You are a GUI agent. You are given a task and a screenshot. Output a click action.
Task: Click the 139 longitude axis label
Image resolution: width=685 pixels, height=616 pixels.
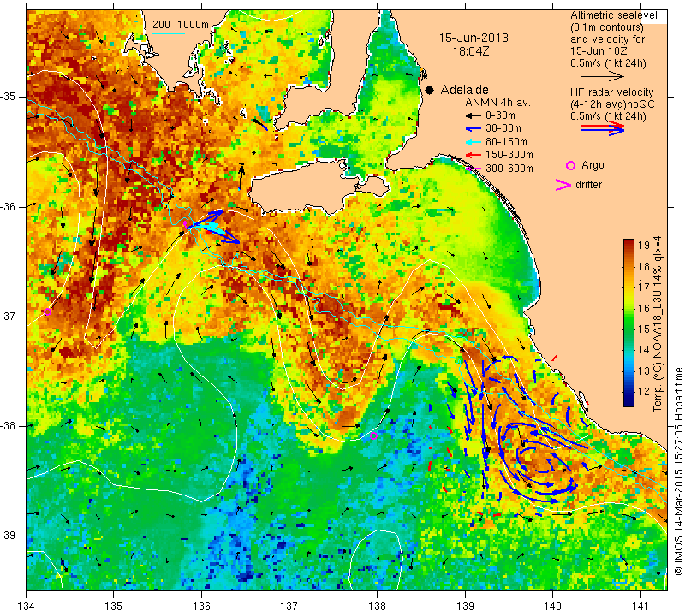[x=465, y=607]
